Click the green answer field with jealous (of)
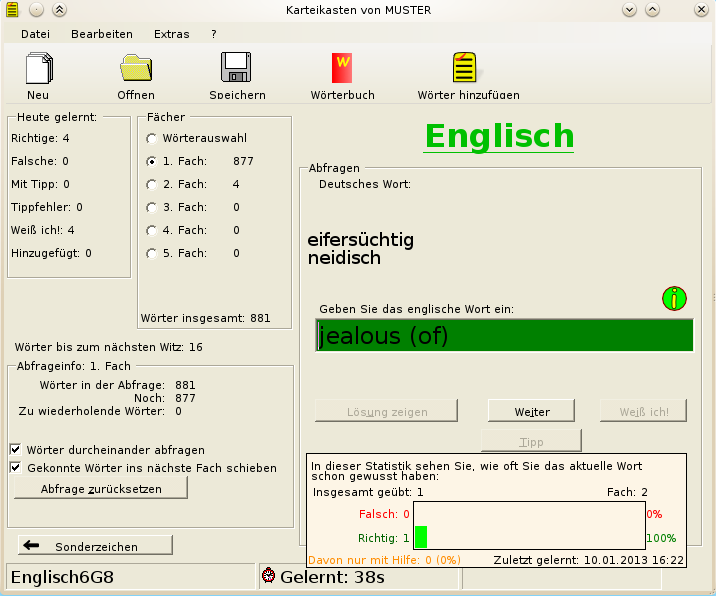Viewport: 716px width, 596px height. [x=504, y=336]
